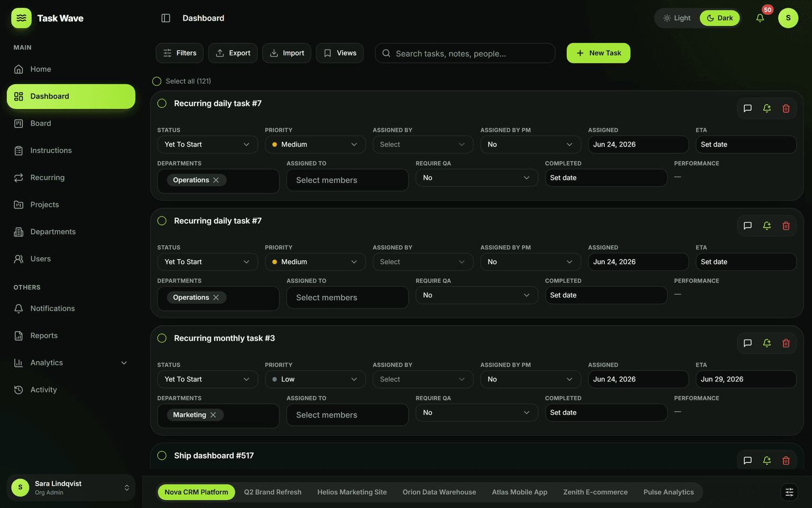The image size is (812, 508).
Task: Remove Marketing tag from monthly task #3
Action: click(x=213, y=415)
